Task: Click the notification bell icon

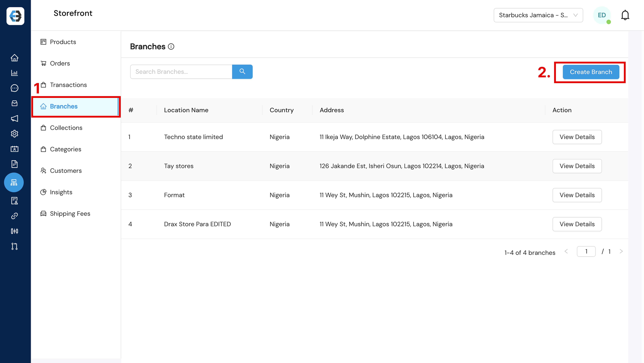Action: click(625, 15)
